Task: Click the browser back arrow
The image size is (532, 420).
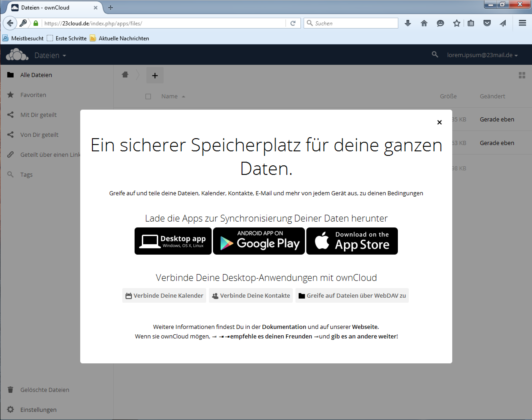Action: [x=10, y=23]
